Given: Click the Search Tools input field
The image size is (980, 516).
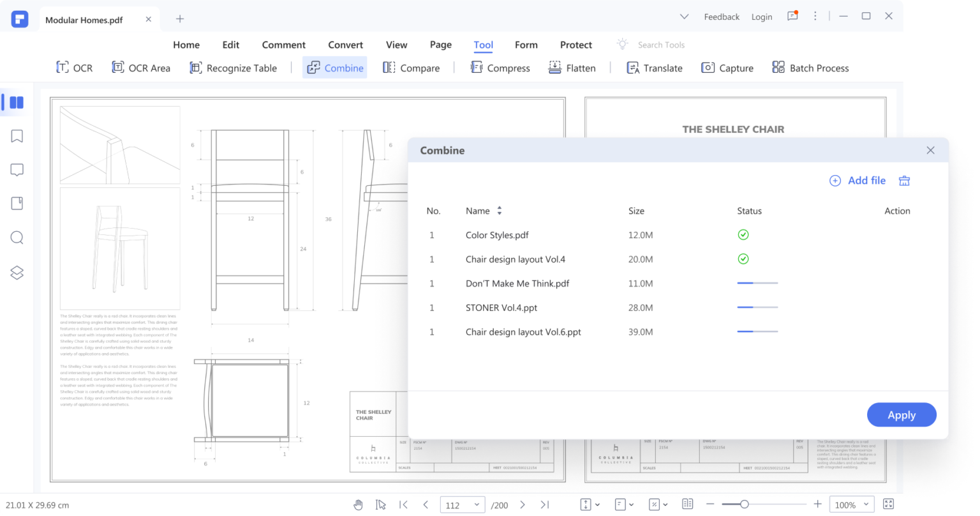Looking at the screenshot, I should [x=662, y=45].
